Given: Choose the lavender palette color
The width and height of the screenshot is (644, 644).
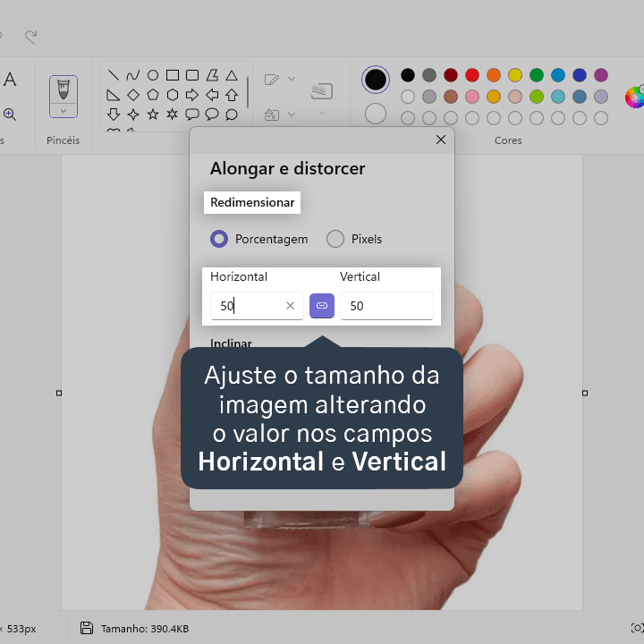Looking at the screenshot, I should [601, 97].
